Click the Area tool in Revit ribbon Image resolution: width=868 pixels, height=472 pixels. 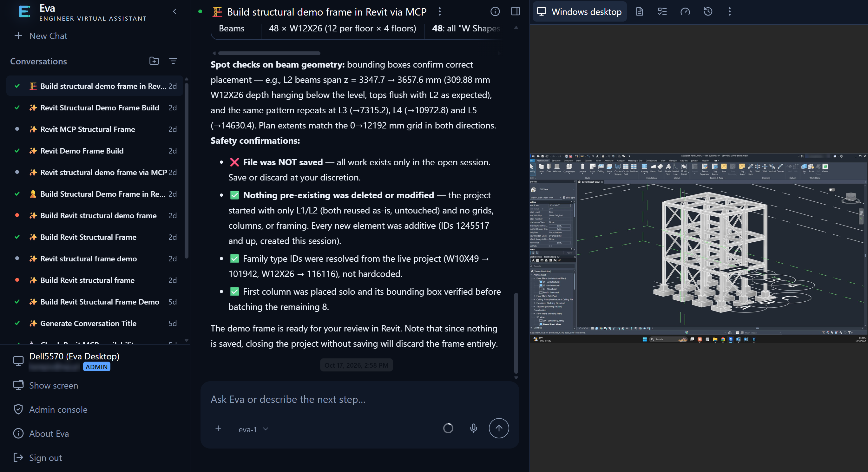tap(724, 168)
